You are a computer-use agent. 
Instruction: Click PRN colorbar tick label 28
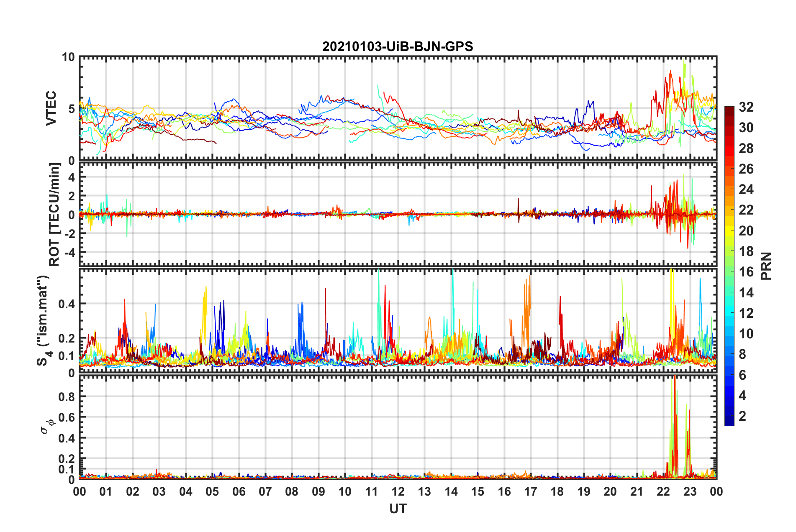[x=746, y=148]
